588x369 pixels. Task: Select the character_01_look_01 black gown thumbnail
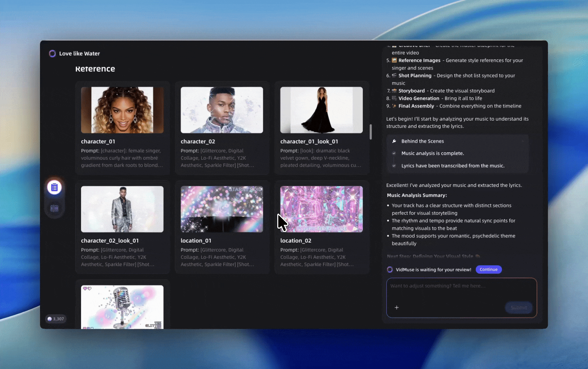(x=321, y=110)
